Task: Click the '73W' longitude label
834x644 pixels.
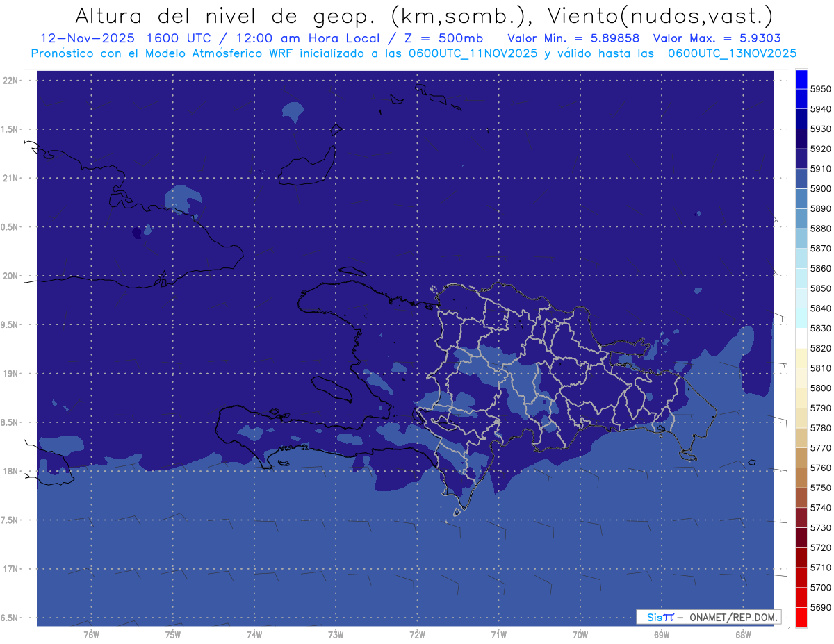Action: [x=336, y=635]
